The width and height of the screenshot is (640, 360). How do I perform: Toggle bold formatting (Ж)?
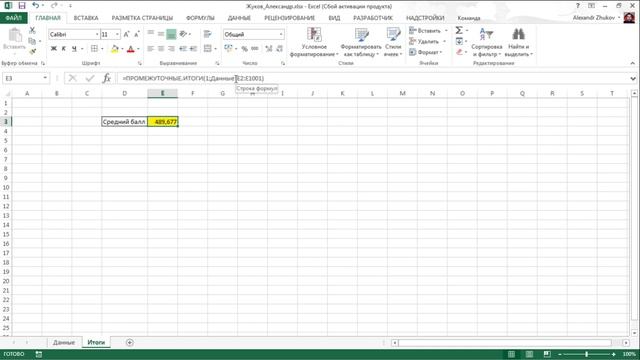[53, 49]
